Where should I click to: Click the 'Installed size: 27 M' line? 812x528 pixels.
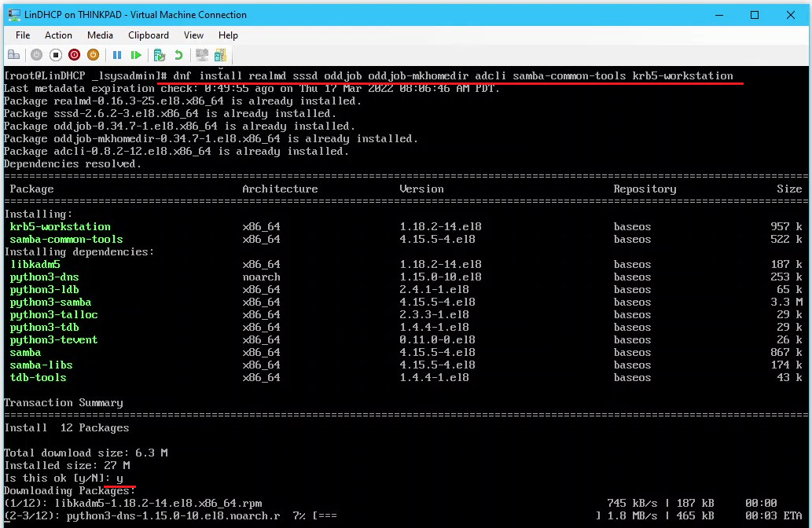(x=67, y=465)
